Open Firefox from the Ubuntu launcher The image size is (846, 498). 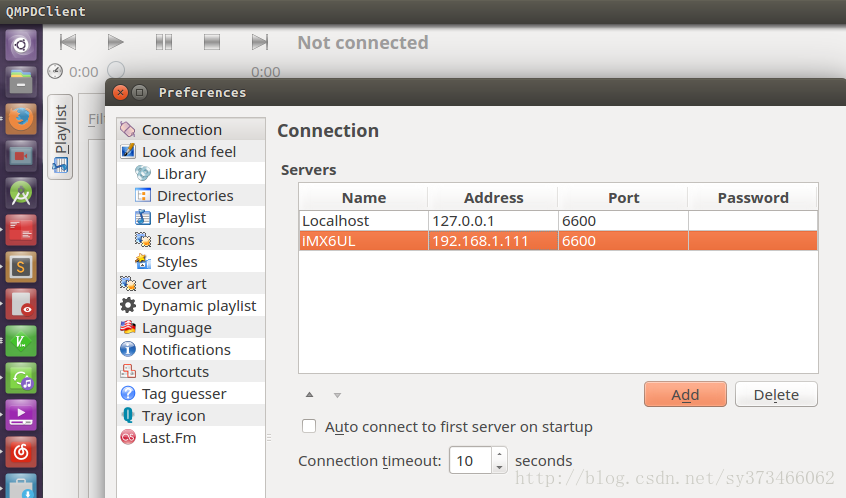(21, 118)
